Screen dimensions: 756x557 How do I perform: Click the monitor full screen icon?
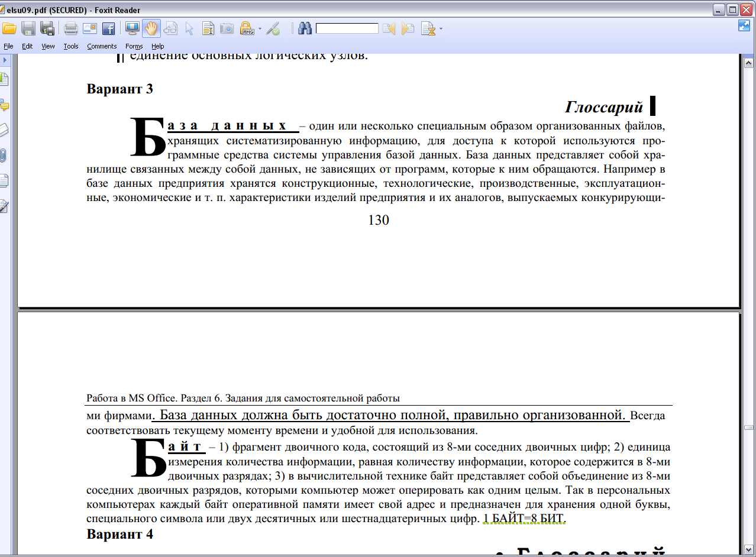(132, 28)
